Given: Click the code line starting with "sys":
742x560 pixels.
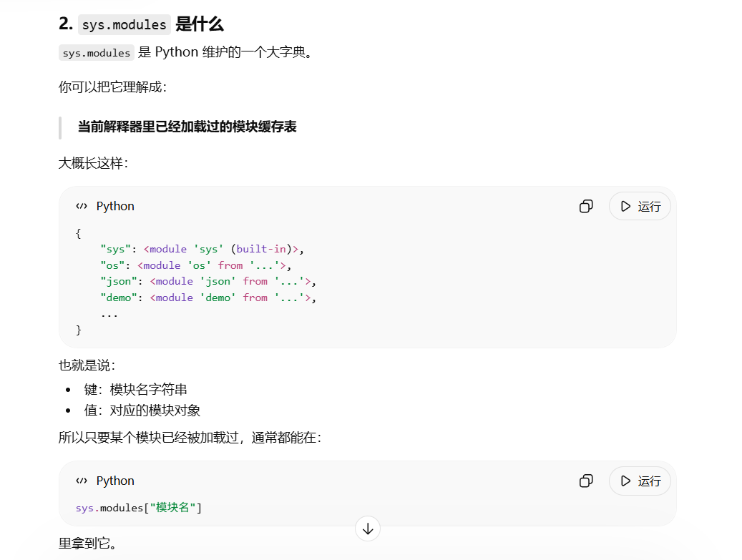Looking at the screenshot, I should (202, 250).
